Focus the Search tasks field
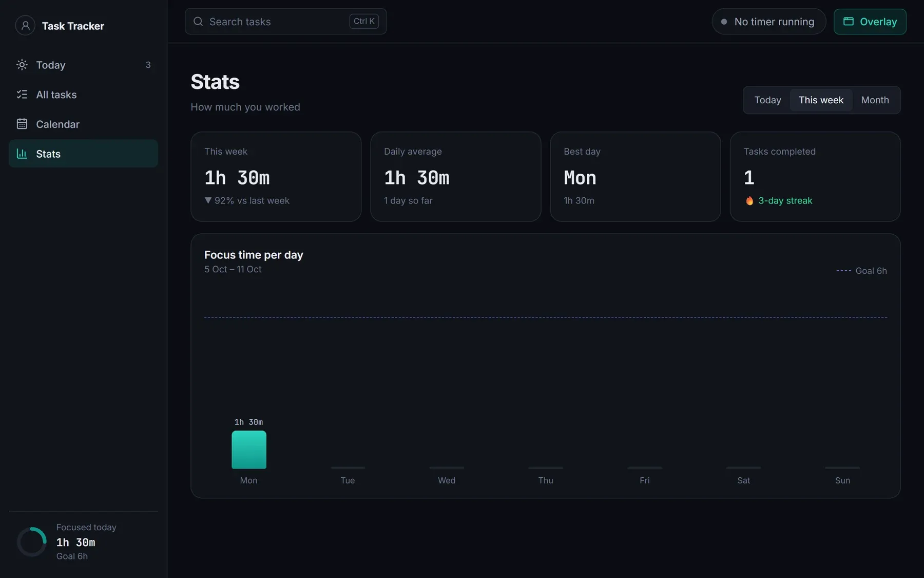The width and height of the screenshot is (924, 578). point(285,22)
